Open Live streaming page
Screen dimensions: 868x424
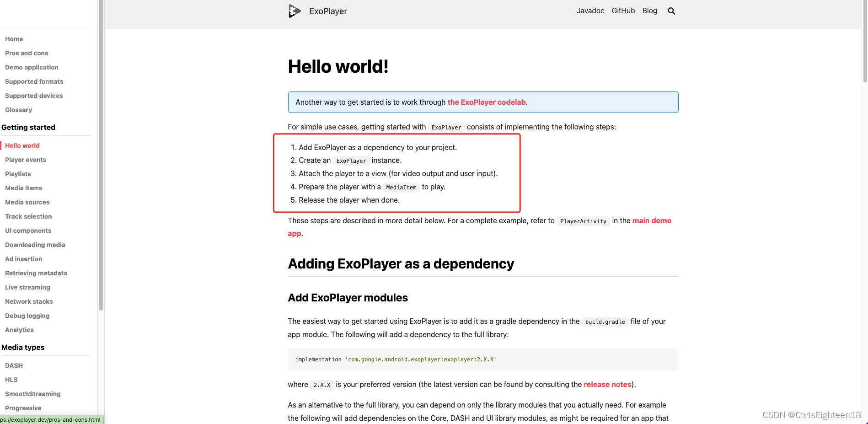(x=27, y=287)
